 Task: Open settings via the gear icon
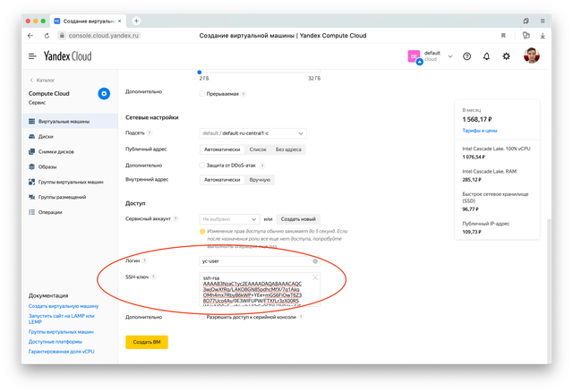click(x=506, y=56)
